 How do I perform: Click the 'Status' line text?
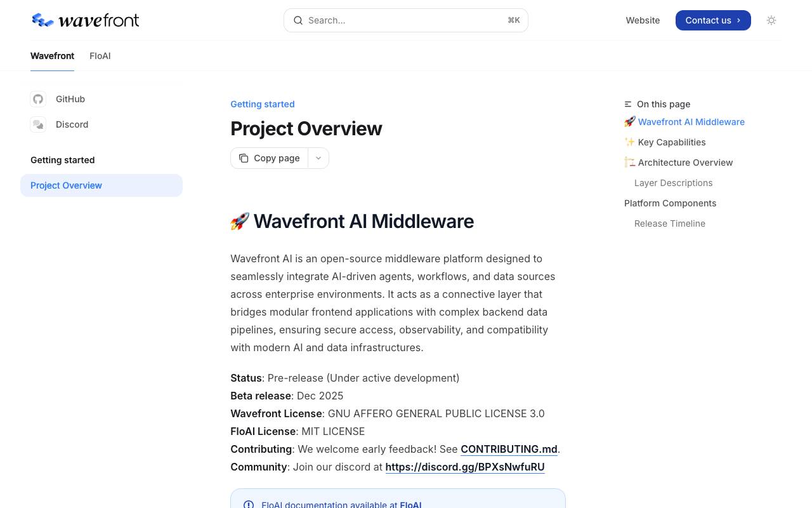tap(345, 378)
